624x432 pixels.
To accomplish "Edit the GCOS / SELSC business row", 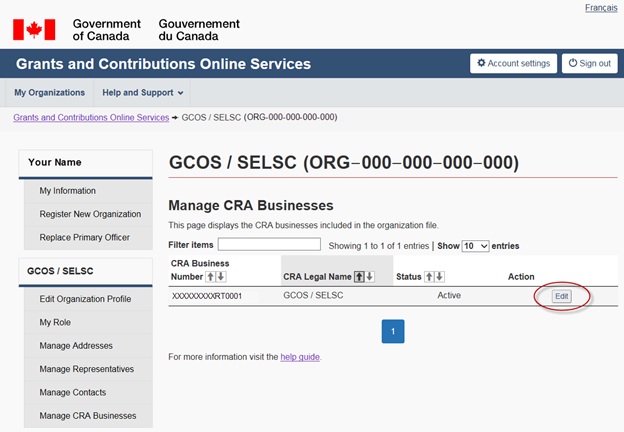I will pos(561,296).
